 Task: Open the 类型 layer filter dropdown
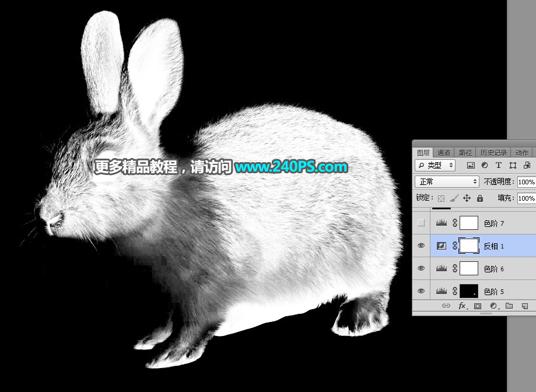[435, 166]
